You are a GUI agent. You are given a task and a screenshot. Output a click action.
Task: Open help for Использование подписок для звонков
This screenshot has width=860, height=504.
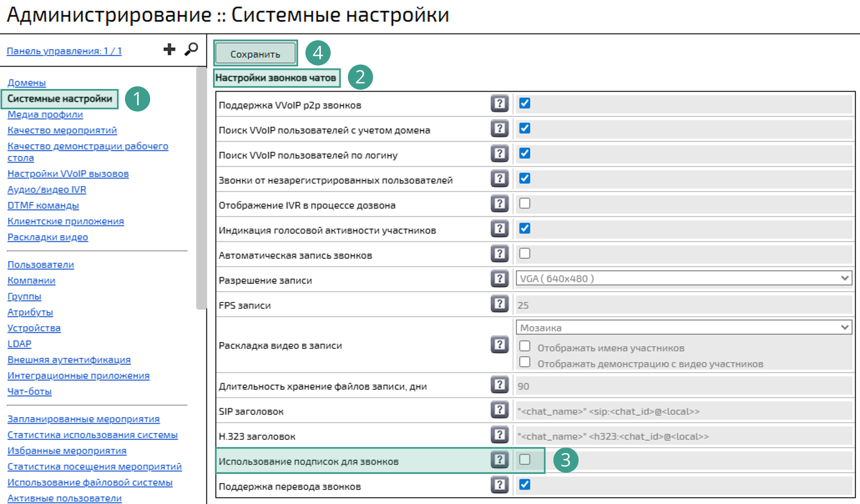[499, 459]
